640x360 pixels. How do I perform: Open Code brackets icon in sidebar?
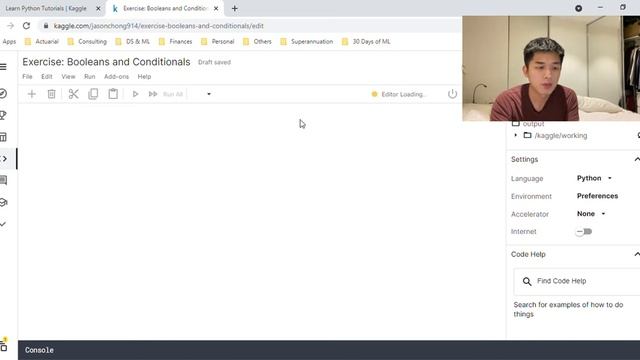(4, 159)
